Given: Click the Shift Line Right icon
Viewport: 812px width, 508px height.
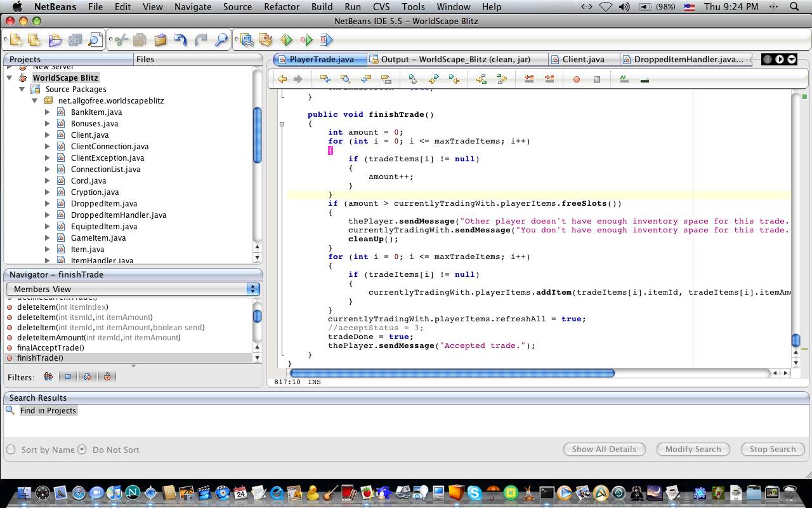Looking at the screenshot, I should coord(549,79).
